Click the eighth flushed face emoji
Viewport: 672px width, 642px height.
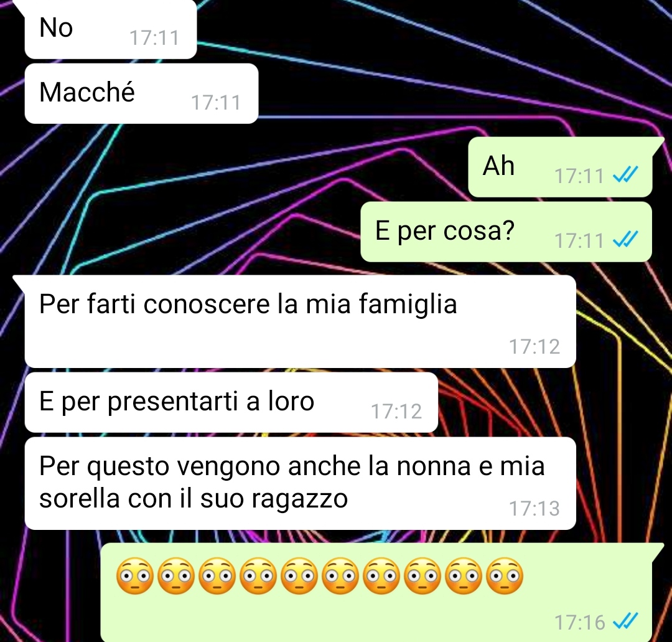click(x=422, y=576)
